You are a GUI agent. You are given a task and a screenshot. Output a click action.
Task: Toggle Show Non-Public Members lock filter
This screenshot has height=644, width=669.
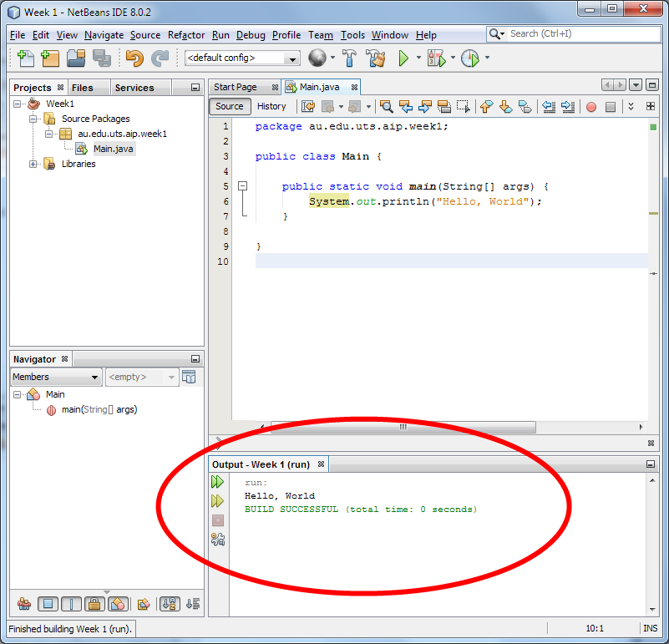coord(94,603)
